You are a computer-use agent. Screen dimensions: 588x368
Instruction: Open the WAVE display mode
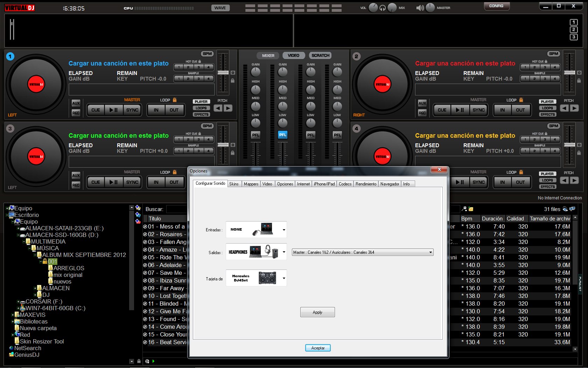tap(220, 7)
